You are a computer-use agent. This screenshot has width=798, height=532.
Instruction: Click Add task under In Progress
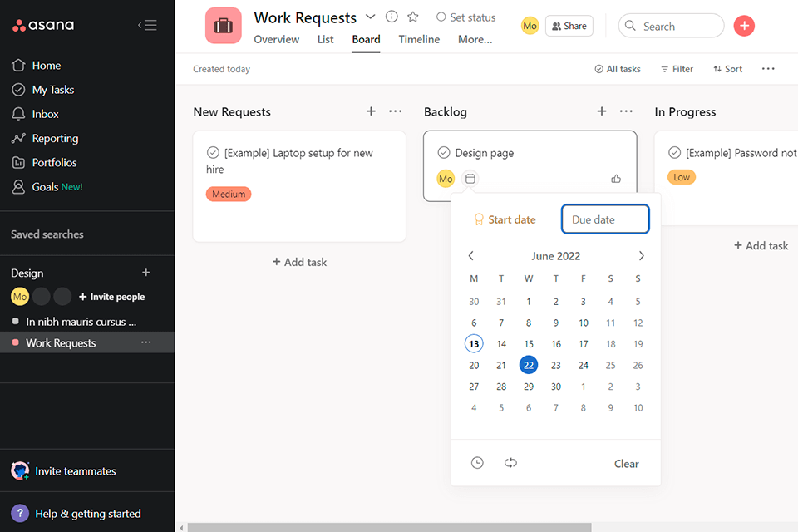[761, 246]
